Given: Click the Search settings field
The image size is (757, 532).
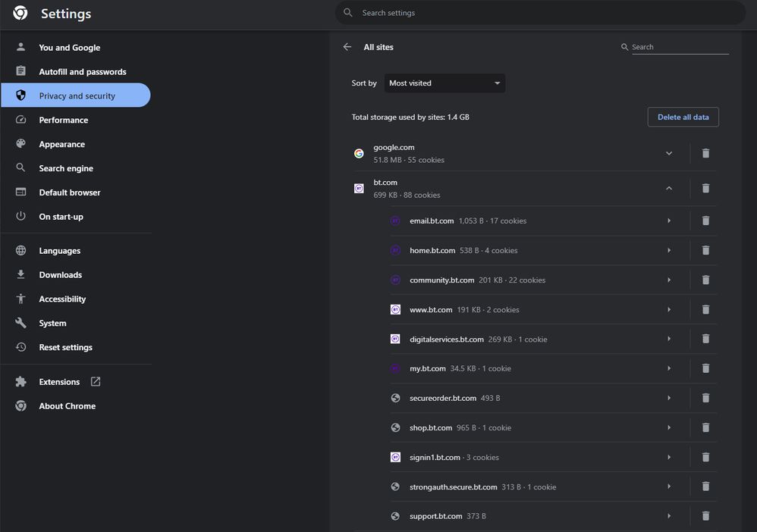Looking at the screenshot, I should point(540,12).
